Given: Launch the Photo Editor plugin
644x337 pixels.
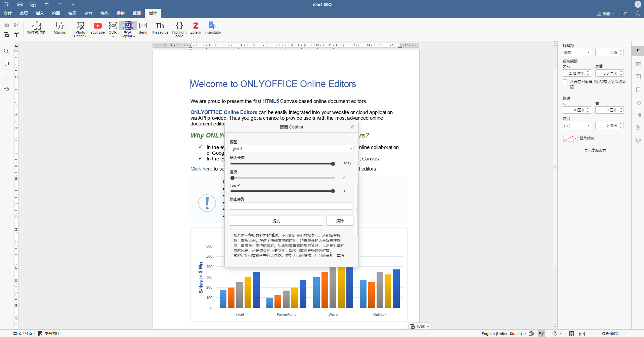Looking at the screenshot, I should [x=80, y=30].
